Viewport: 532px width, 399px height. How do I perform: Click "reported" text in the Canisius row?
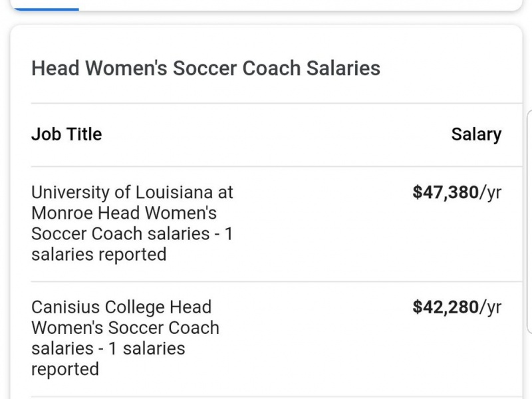(x=65, y=369)
